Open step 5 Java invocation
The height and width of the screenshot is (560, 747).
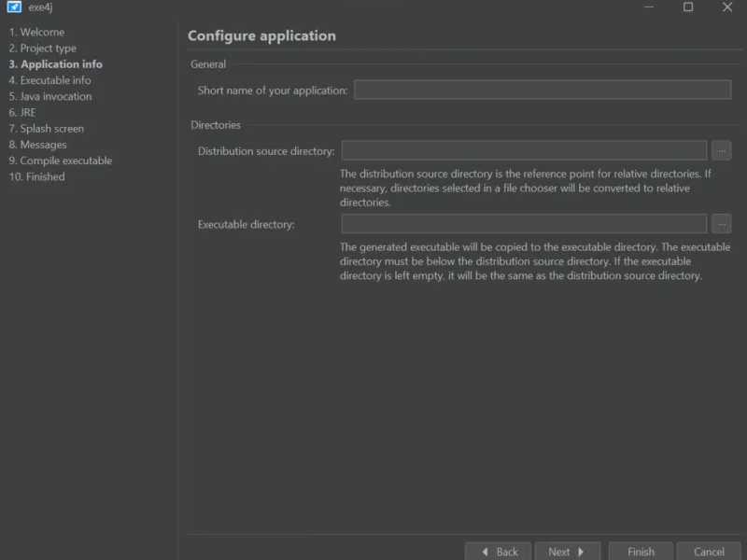coord(50,96)
